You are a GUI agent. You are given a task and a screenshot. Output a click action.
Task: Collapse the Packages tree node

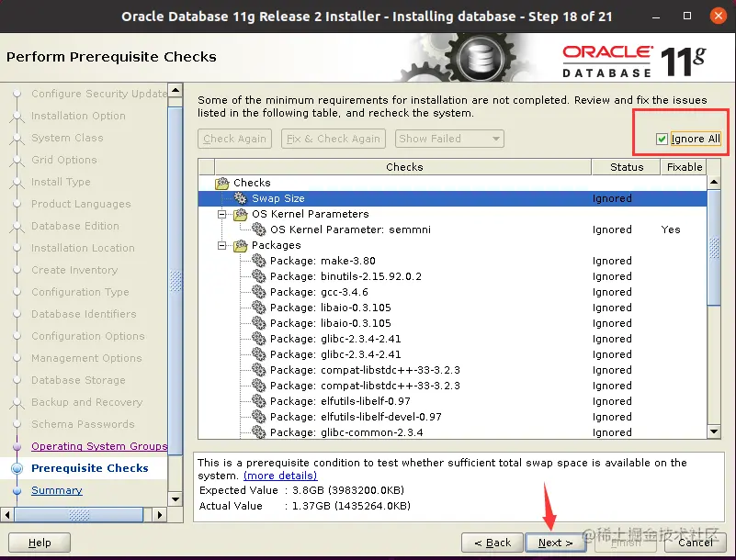click(x=222, y=245)
